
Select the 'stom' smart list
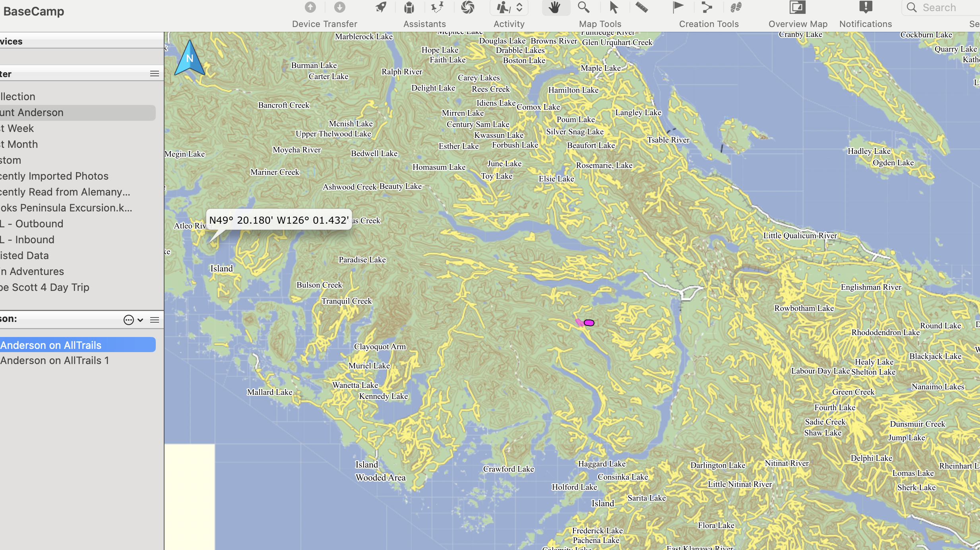click(78, 160)
